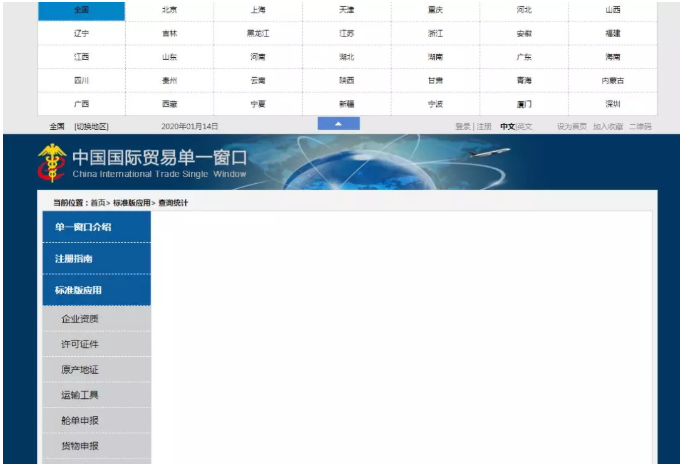Choose 江西 in the region list
Screen dimensions: 694x464
[81, 57]
